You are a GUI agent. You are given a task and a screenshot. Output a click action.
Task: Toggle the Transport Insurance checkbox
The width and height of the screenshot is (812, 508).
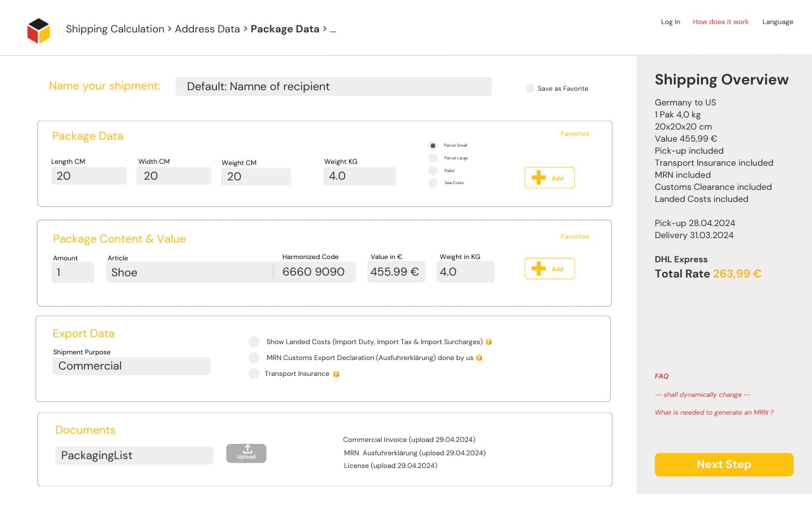(x=254, y=374)
